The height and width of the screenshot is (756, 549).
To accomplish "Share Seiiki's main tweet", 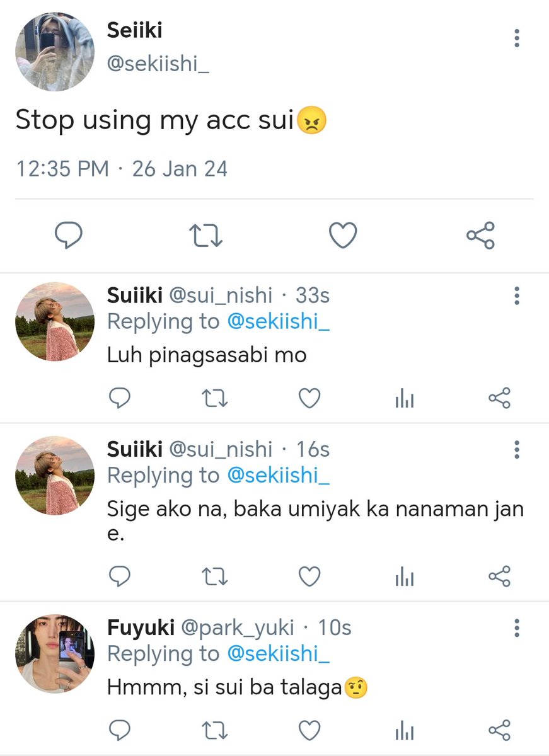I will coord(481,236).
